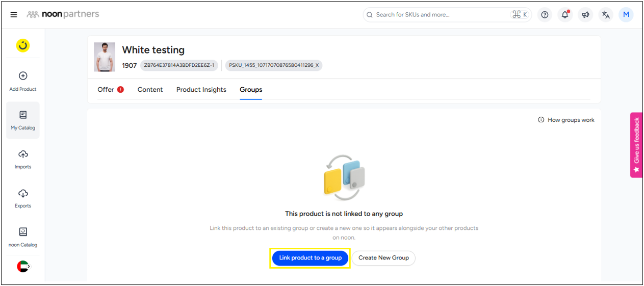This screenshot has width=644, height=286.
Task: Open the How groups work link
Action: (x=566, y=120)
